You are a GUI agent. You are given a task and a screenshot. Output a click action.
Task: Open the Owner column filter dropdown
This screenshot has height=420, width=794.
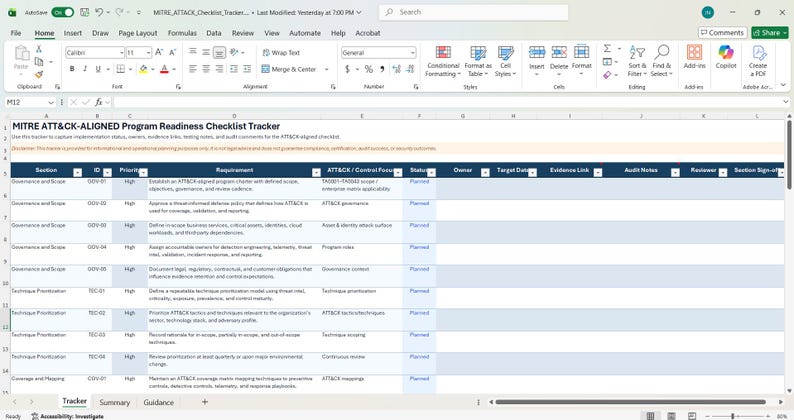[x=485, y=173]
